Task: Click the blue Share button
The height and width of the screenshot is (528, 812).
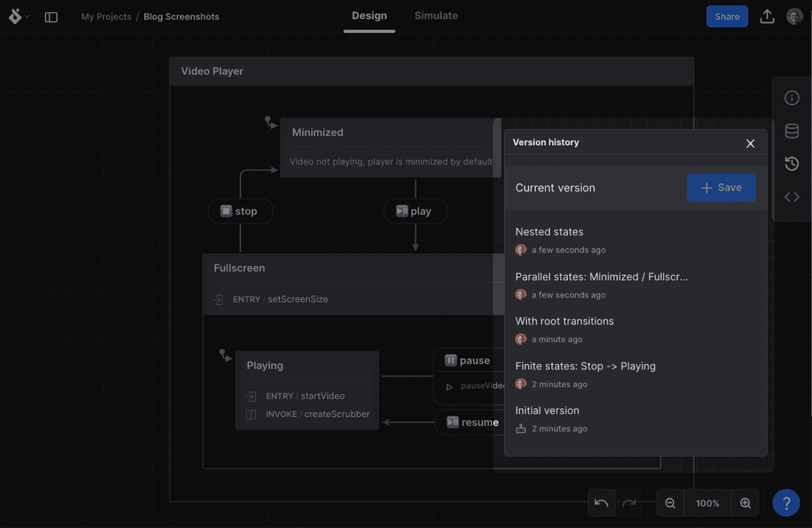Action: click(x=727, y=16)
